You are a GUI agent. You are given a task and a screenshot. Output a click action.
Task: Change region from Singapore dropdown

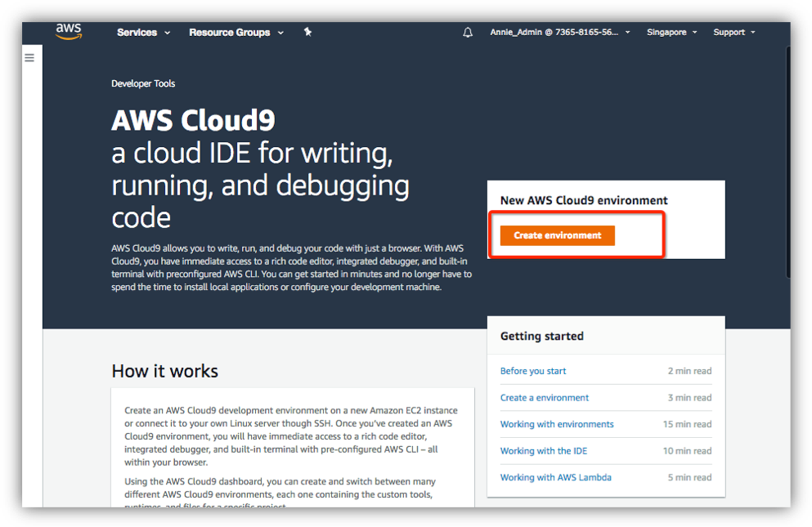click(671, 32)
